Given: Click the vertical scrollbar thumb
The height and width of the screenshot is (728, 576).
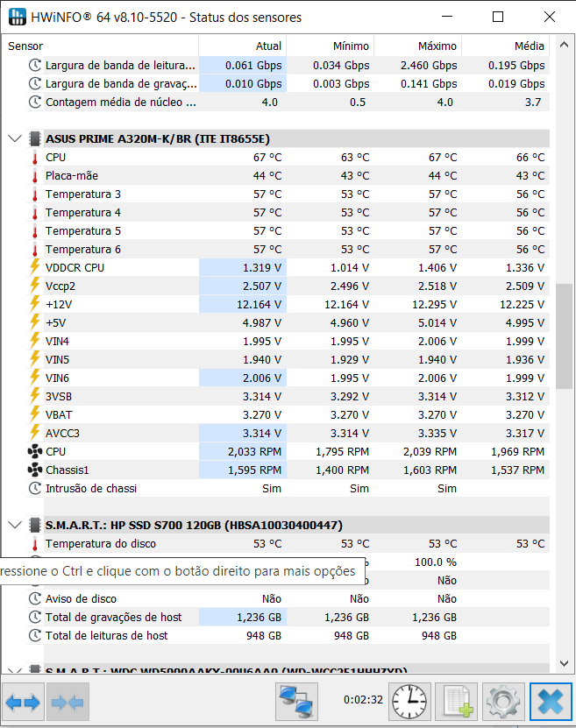Looking at the screenshot, I should pos(564,336).
